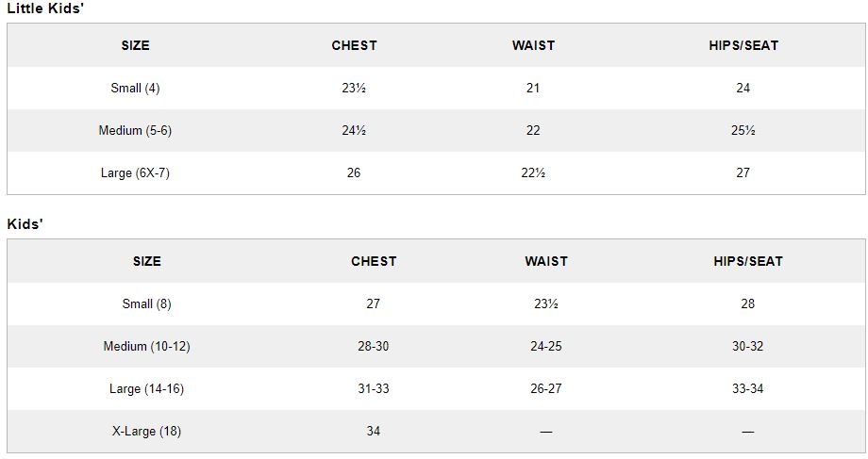Select the HIPS/SEAT header in Little Kids' table
The image size is (868, 459).
(x=743, y=45)
